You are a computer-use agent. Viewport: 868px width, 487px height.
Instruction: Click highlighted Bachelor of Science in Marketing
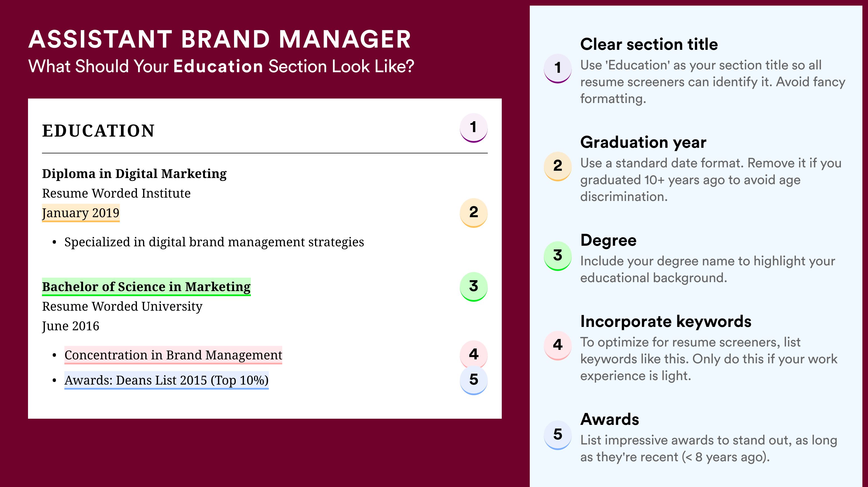tap(146, 287)
